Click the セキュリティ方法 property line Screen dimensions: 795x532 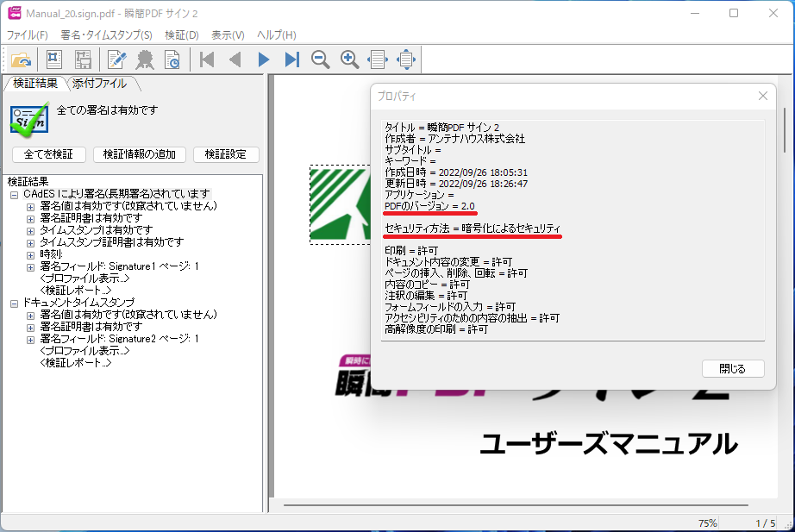[x=473, y=228]
